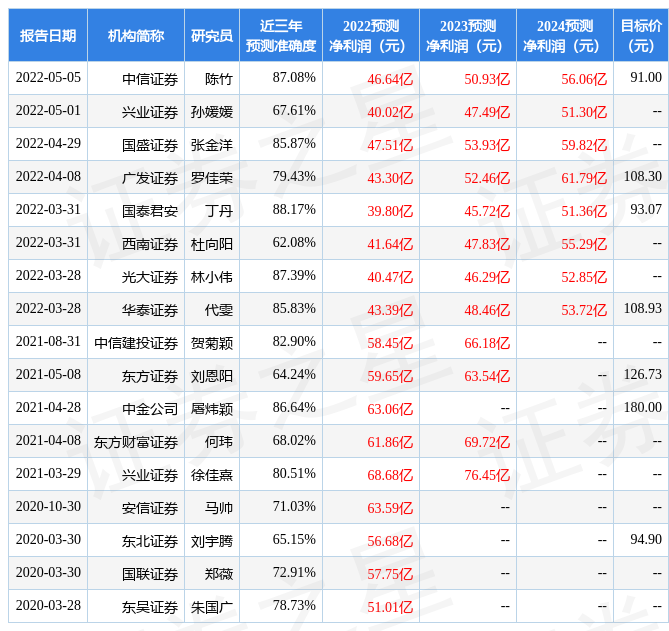Click institution 东北证券
The image size is (669, 631).
click(x=150, y=541)
